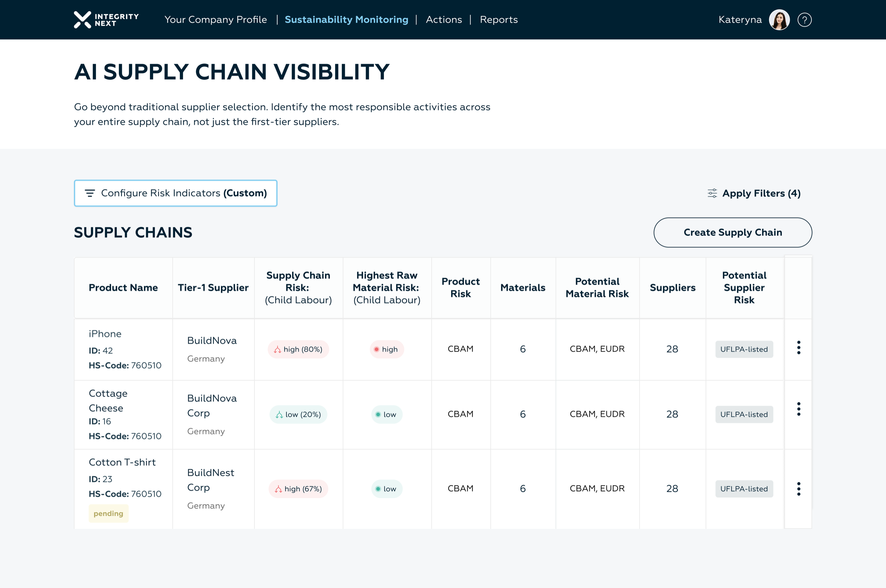The height and width of the screenshot is (588, 886).
Task: Click the pending status tag
Action: (x=109, y=513)
